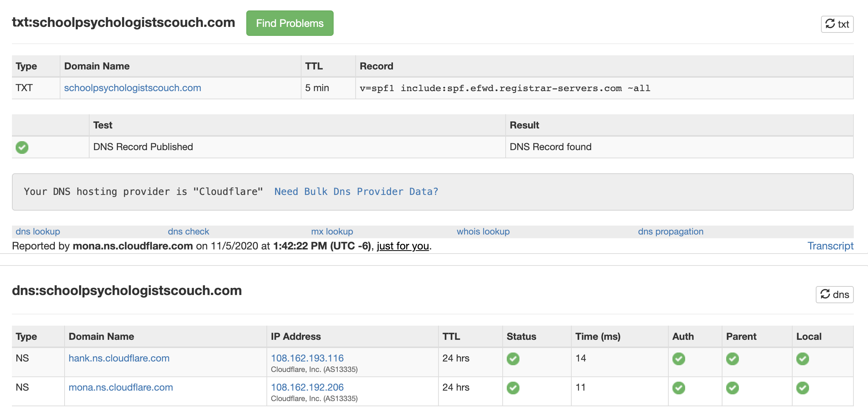
Task: Click Auth check icon for hank nameserver
Action: pos(679,359)
